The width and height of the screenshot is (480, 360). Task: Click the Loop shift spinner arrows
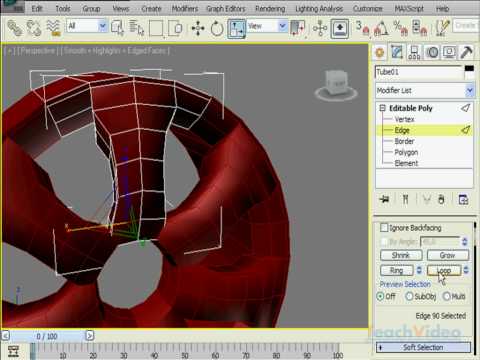coord(466,270)
